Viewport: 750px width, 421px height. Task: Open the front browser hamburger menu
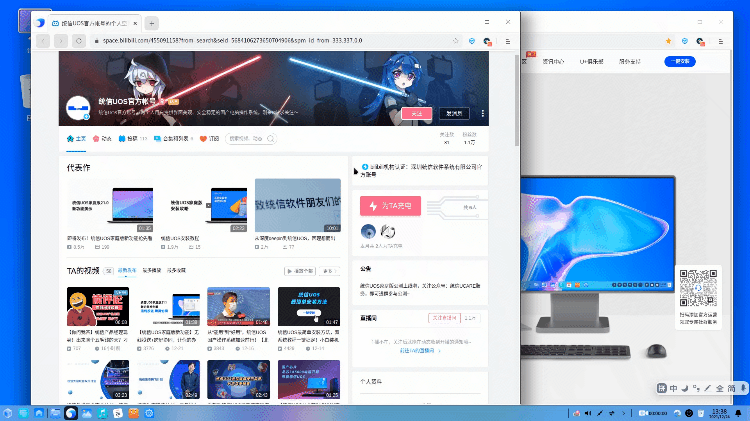[508, 41]
